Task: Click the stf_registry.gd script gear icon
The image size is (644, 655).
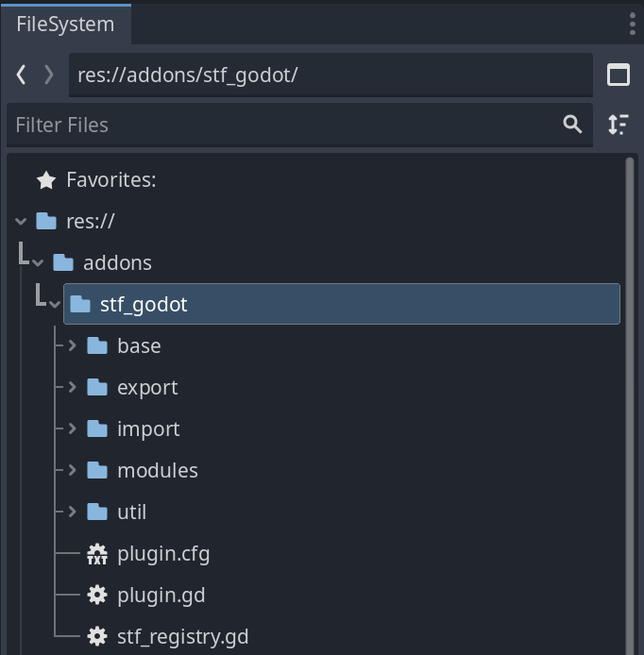Action: (97, 637)
